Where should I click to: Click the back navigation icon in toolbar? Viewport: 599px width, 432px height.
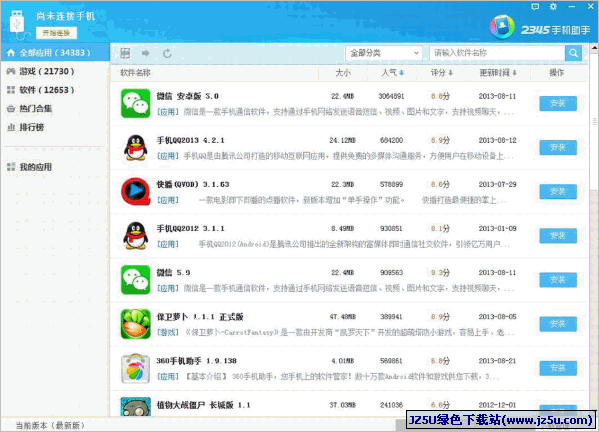pyautogui.click(x=125, y=53)
